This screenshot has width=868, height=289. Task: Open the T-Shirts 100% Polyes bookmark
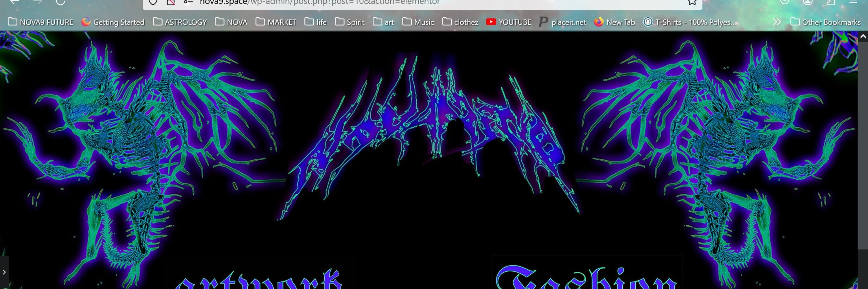pos(689,22)
